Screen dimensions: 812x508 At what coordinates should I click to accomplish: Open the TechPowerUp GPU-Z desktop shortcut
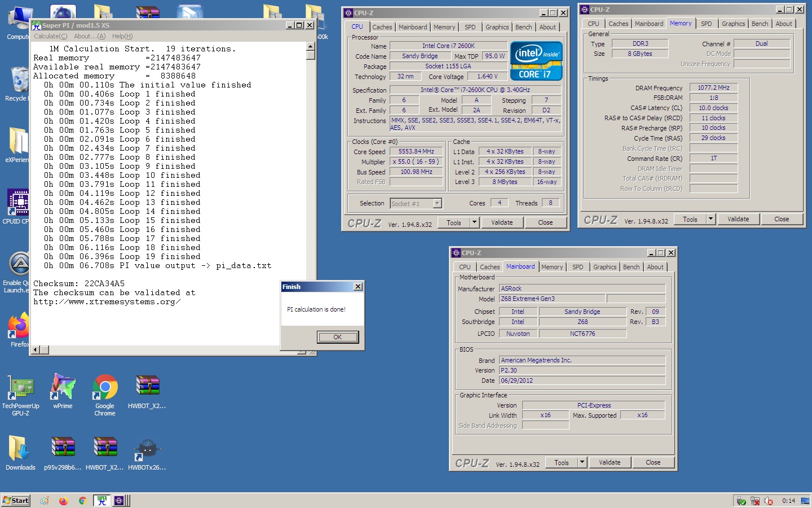20,395
